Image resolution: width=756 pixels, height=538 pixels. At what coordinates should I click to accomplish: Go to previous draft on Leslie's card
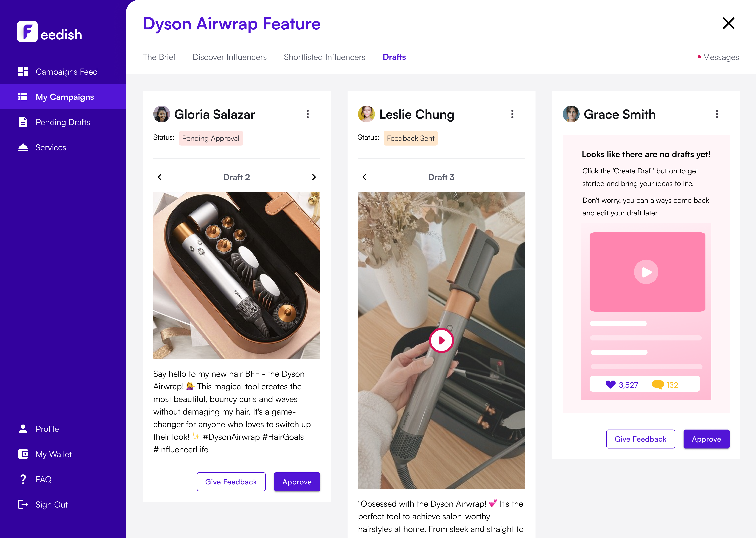click(364, 177)
